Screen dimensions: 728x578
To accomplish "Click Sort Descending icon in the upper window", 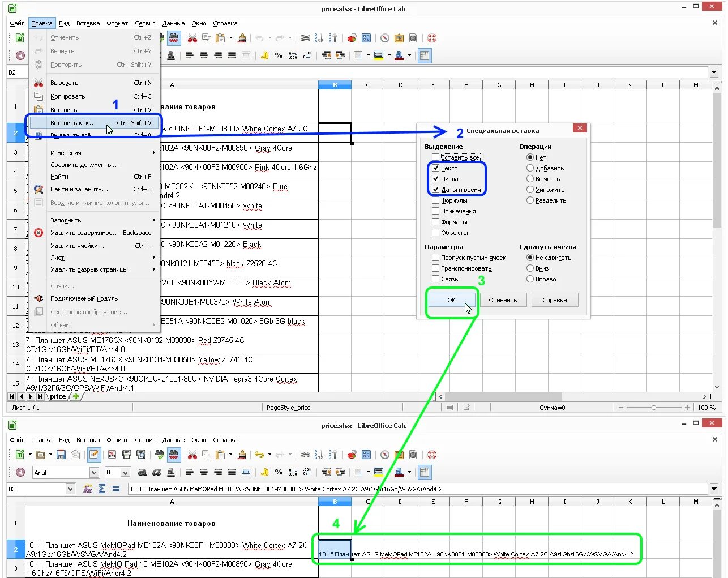I will tap(333, 38).
